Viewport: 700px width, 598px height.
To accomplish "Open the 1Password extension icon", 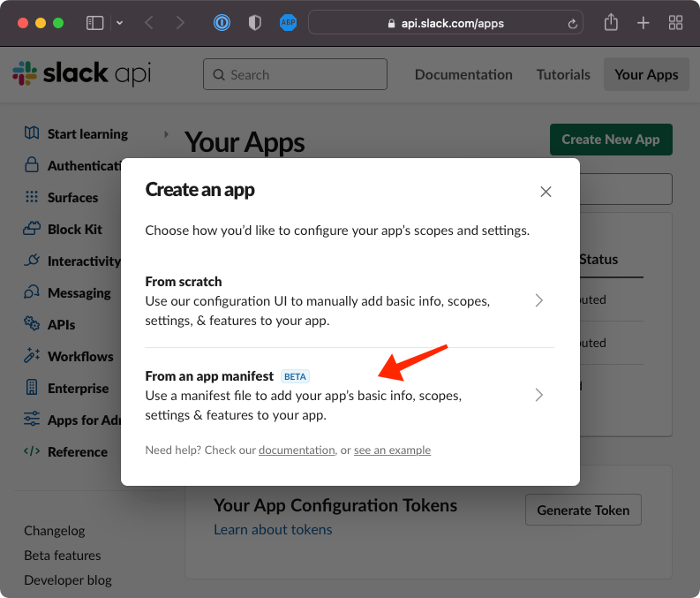I will (x=222, y=23).
